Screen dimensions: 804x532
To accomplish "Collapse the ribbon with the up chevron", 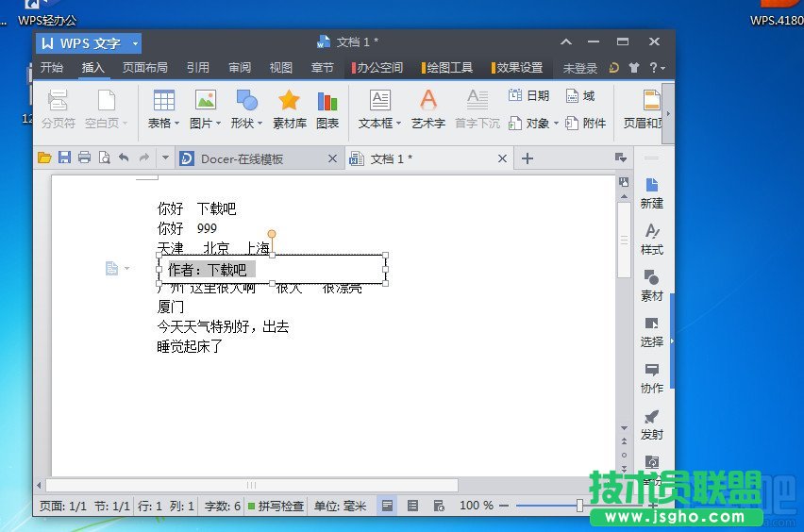I will point(566,42).
